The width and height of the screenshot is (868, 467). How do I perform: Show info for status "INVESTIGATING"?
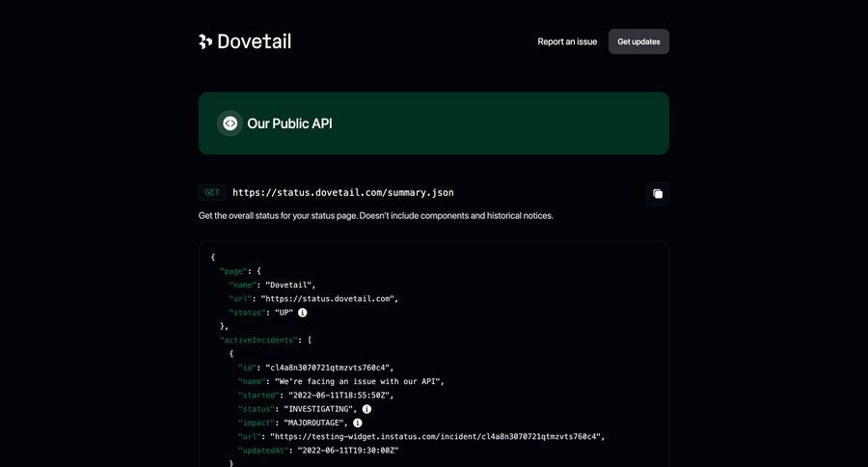click(x=366, y=409)
